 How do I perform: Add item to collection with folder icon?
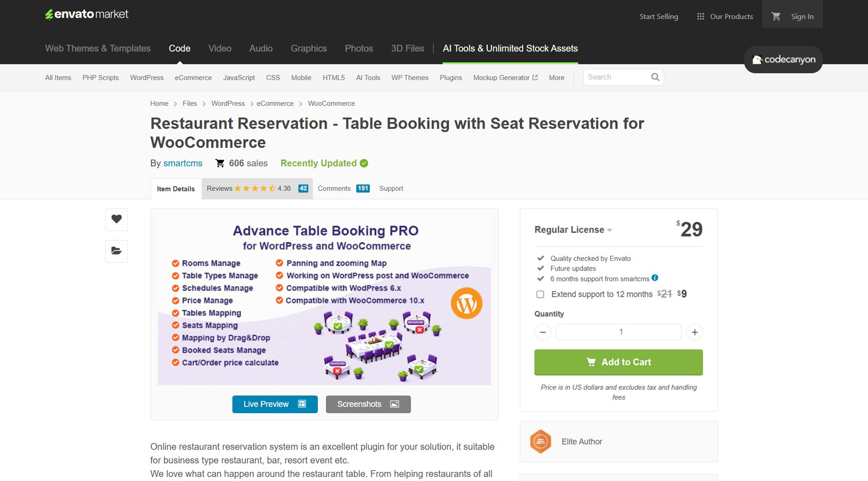click(x=117, y=251)
